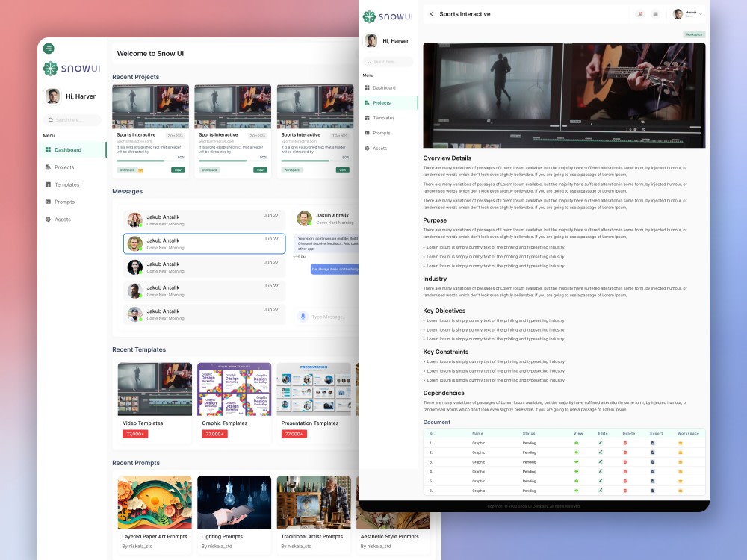Click the Edit pencil icon in document row 2
The height and width of the screenshot is (560, 747).
point(601,452)
